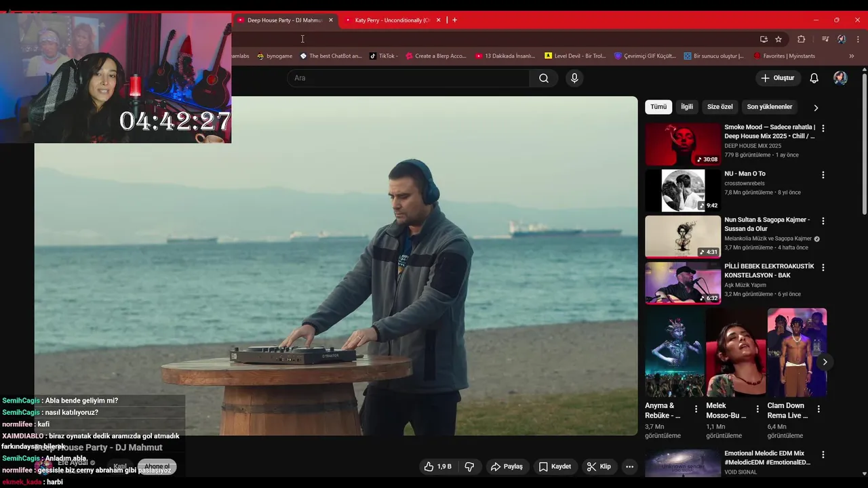The image size is (868, 488).
Task: Switch to Deep House Party browser tab
Action: click(x=284, y=20)
